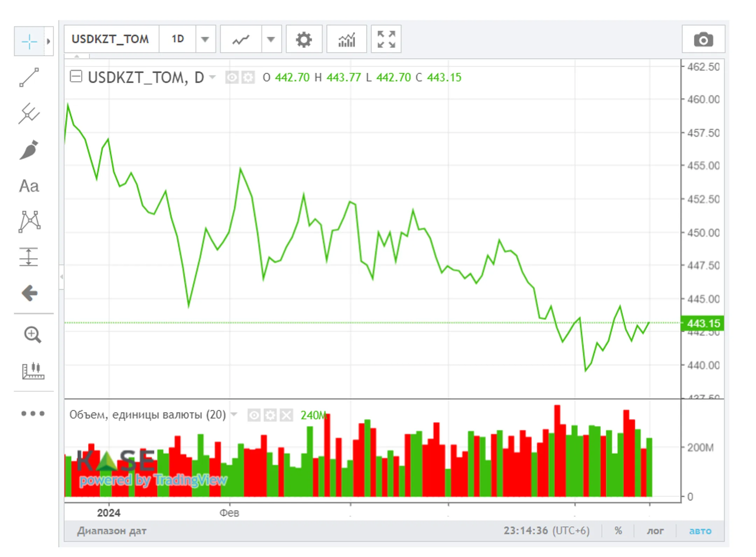The height and width of the screenshot is (557, 756).
Task: Click the USDKZT_TOM symbol button
Action: 111,39
